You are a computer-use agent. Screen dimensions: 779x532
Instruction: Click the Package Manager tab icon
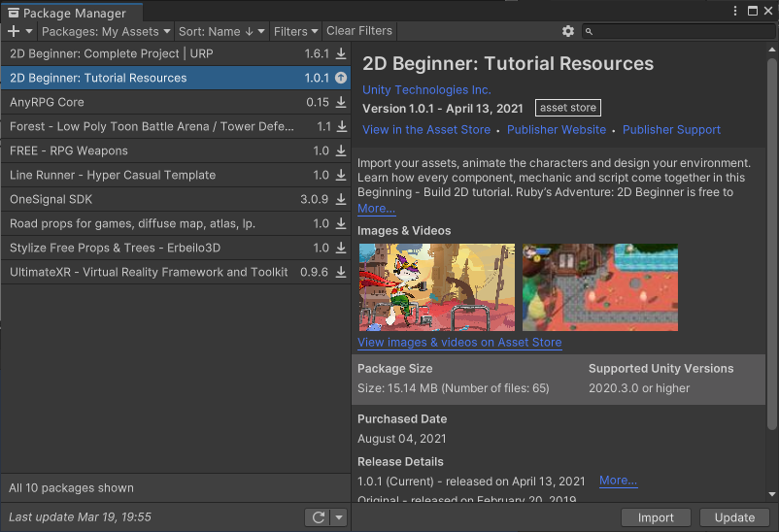(14, 13)
